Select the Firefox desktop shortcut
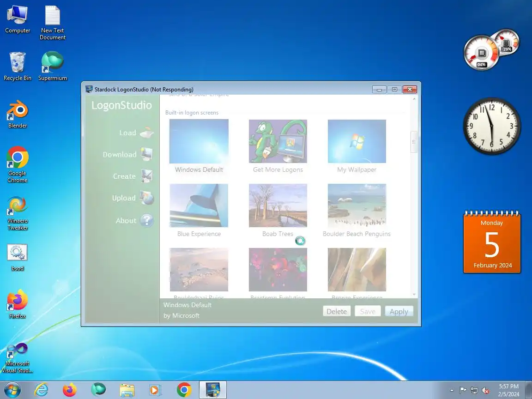Image resolution: width=532 pixels, height=399 pixels. coord(17,304)
